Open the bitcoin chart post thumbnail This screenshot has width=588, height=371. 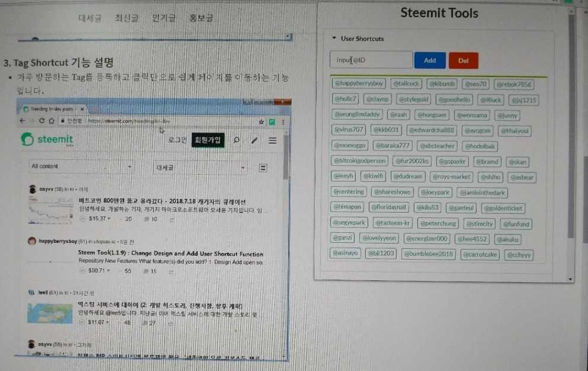(x=50, y=210)
